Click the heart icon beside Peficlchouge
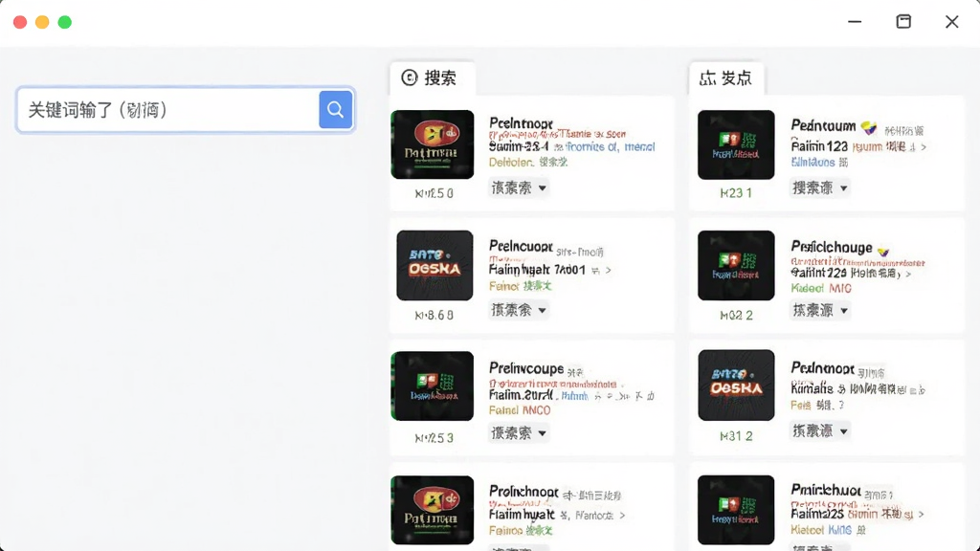The image size is (980, 551). (x=883, y=252)
